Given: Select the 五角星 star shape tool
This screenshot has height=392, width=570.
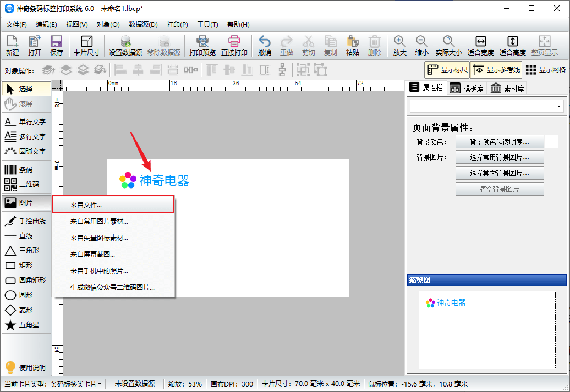Looking at the screenshot, I should click(x=26, y=325).
